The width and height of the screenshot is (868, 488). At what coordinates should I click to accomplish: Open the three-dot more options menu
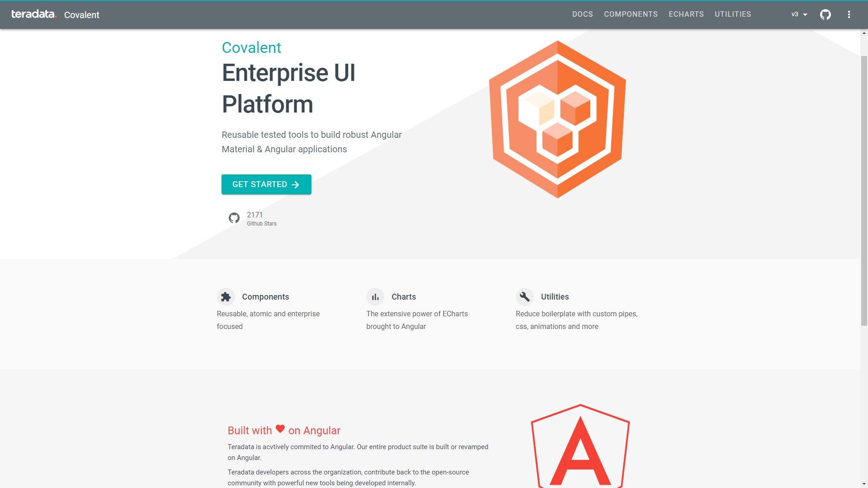(849, 14)
